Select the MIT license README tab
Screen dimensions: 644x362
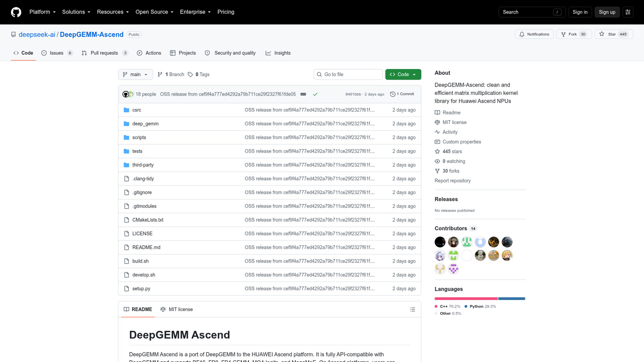click(x=176, y=309)
